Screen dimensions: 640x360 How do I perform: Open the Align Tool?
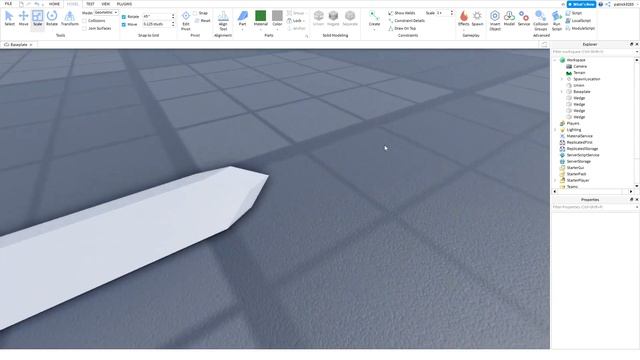click(x=223, y=20)
